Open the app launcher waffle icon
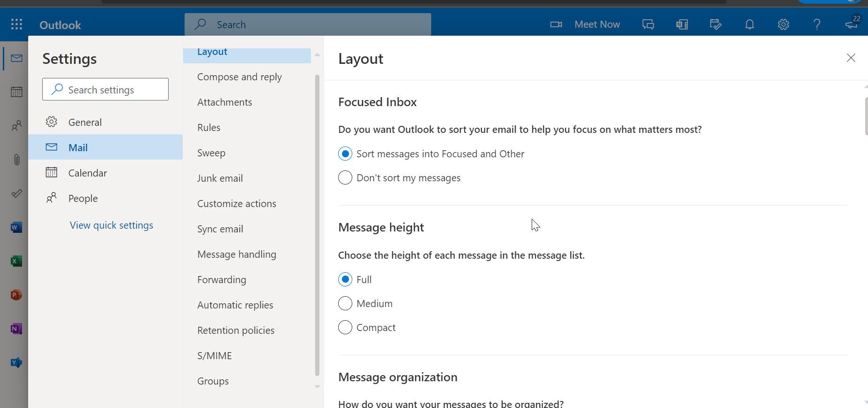The image size is (868, 408). pyautogui.click(x=16, y=24)
